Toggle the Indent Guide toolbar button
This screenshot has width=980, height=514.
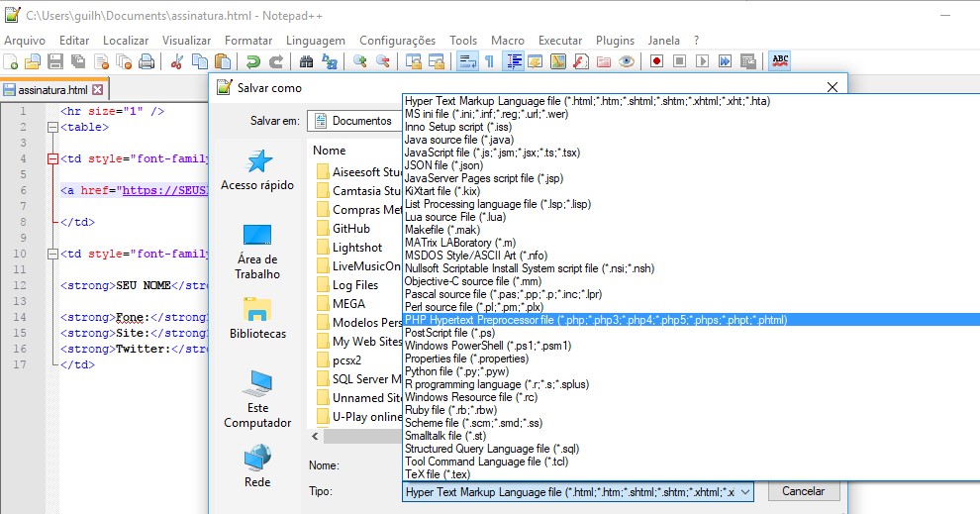click(x=514, y=61)
